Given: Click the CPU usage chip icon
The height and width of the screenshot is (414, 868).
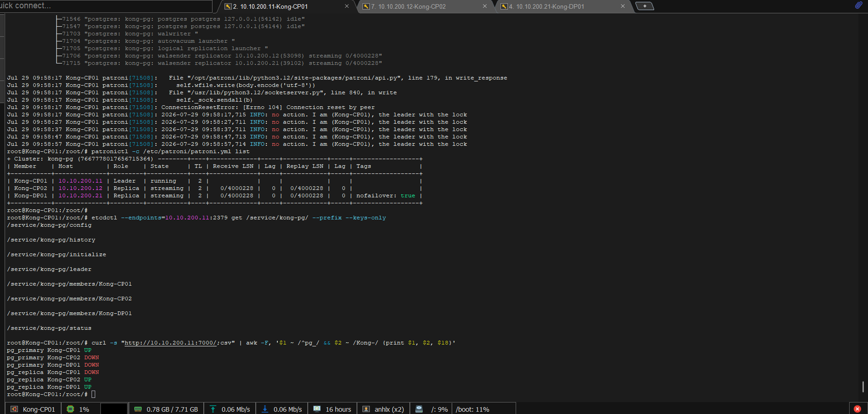Looking at the screenshot, I should tap(70, 409).
